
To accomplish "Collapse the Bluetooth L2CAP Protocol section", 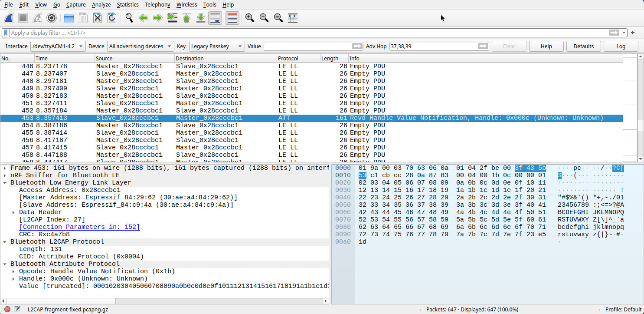I will point(5,241).
